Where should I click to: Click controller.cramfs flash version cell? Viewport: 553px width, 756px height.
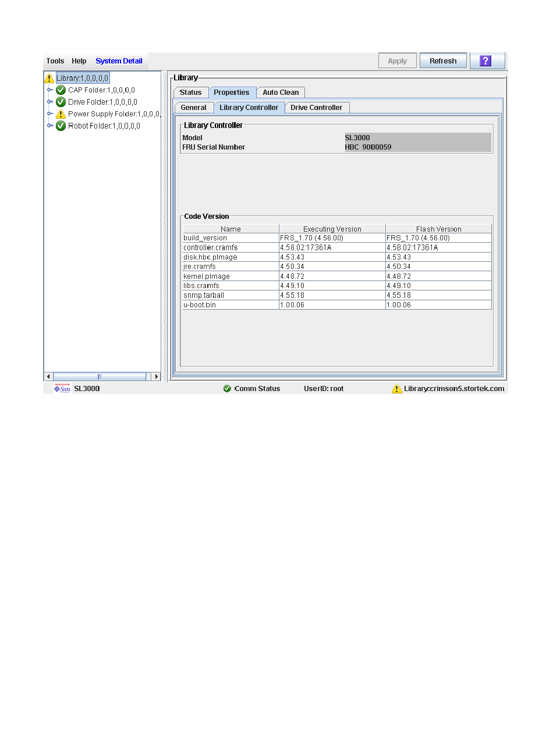coord(438,248)
